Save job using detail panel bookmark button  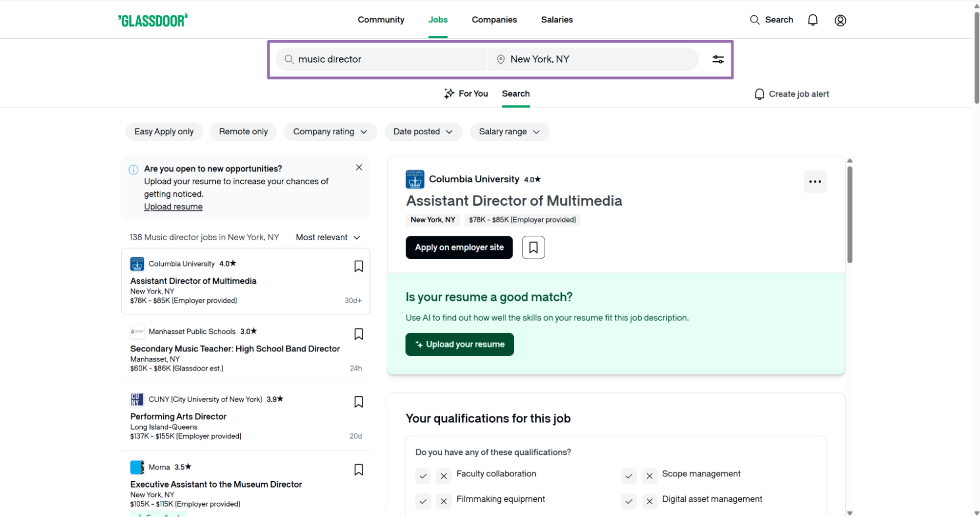(x=533, y=247)
